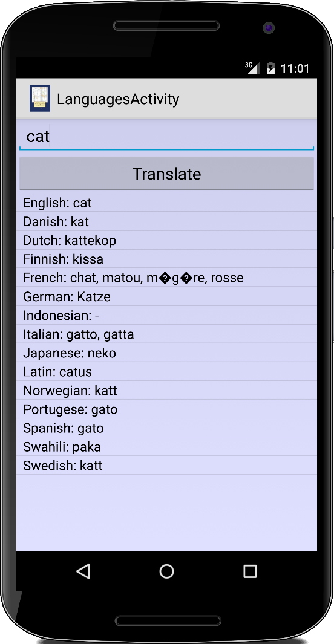334x644 pixels.
Task: Select the 'Swahili: paka' list entry
Action: (x=166, y=447)
